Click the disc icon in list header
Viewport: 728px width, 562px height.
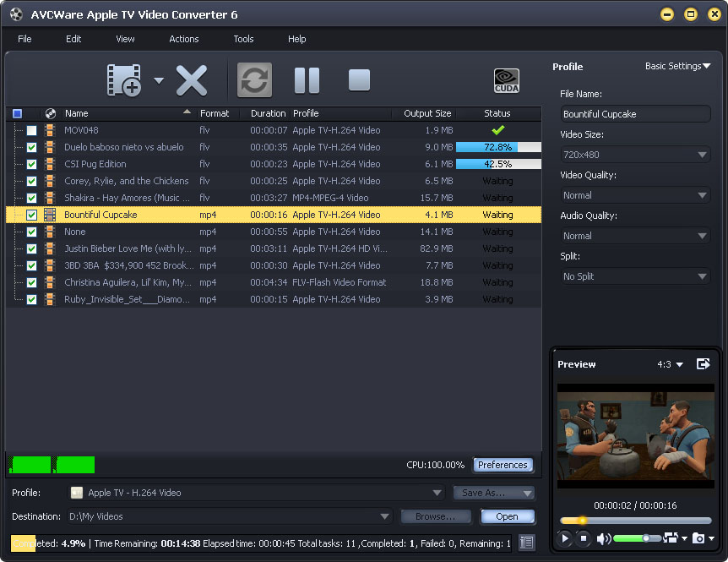[x=51, y=113]
